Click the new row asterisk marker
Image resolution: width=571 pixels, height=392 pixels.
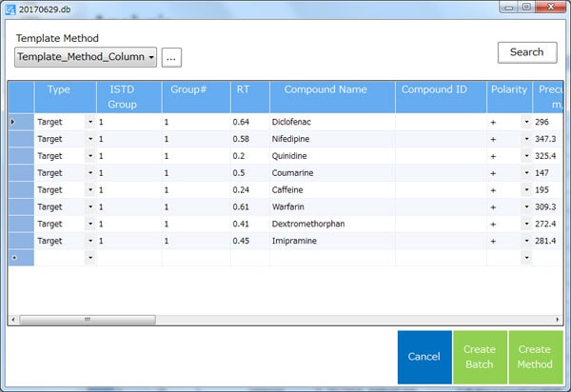coord(13,258)
